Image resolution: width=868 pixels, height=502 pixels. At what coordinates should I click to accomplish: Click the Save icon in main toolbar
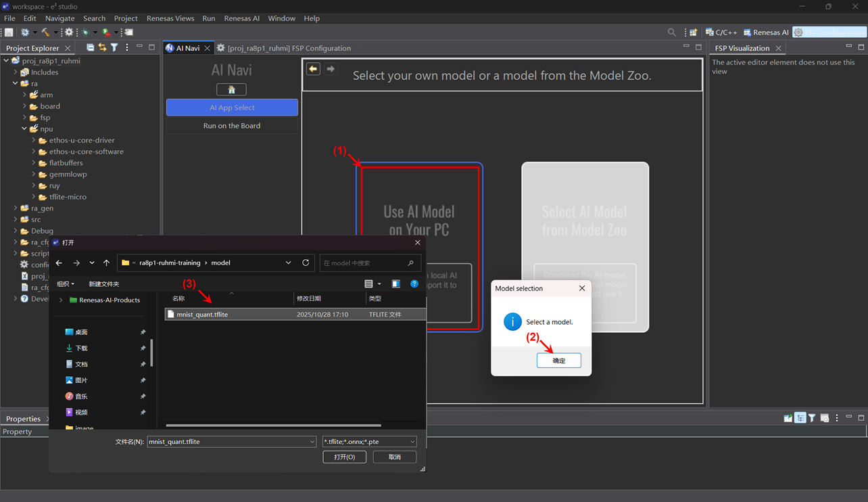9,32
